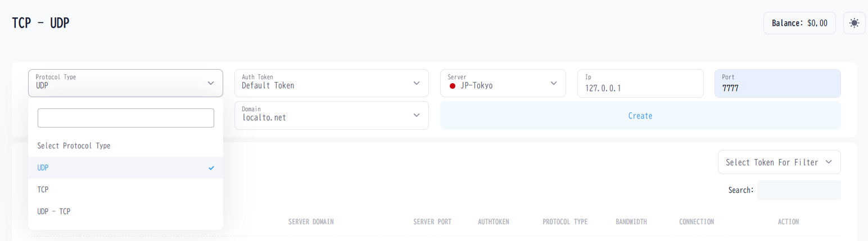This screenshot has width=868, height=241.
Task: Toggle the light/dark theme sun icon
Action: tap(854, 23)
